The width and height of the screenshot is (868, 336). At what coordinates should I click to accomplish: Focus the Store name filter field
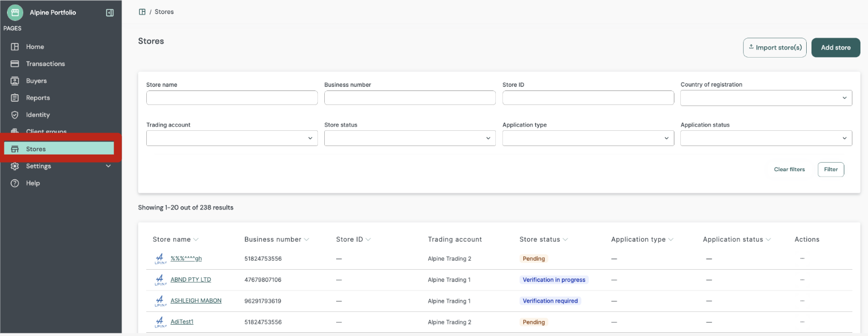click(232, 97)
